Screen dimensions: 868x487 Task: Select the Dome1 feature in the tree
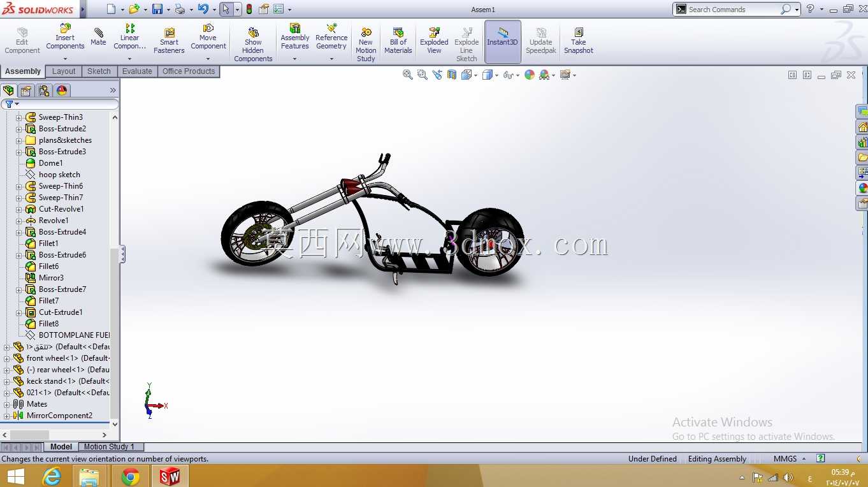(51, 163)
